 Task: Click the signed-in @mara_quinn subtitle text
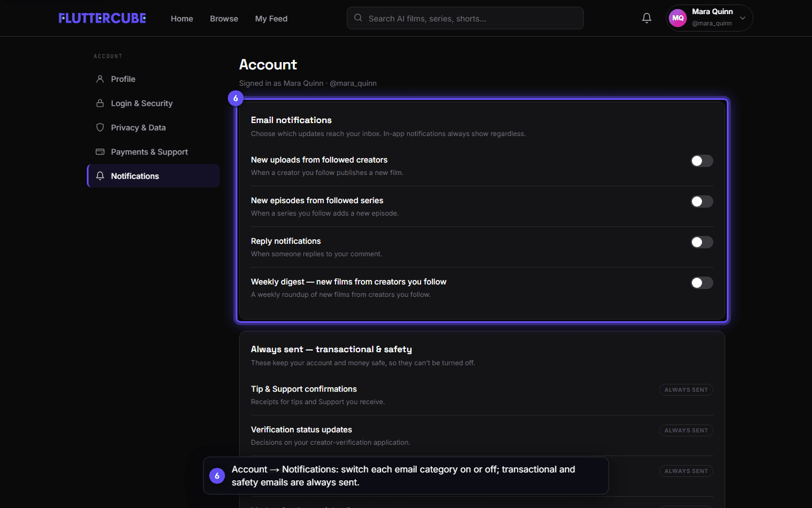308,84
